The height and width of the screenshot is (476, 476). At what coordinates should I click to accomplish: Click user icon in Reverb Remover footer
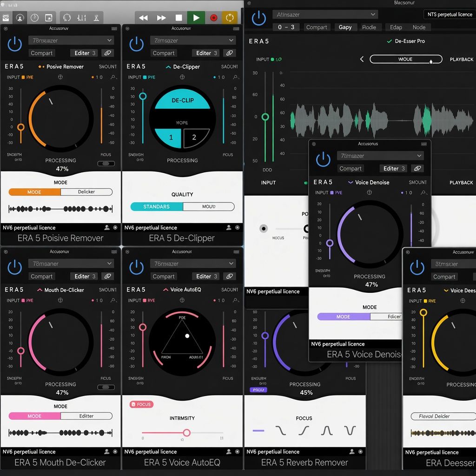click(x=352, y=452)
